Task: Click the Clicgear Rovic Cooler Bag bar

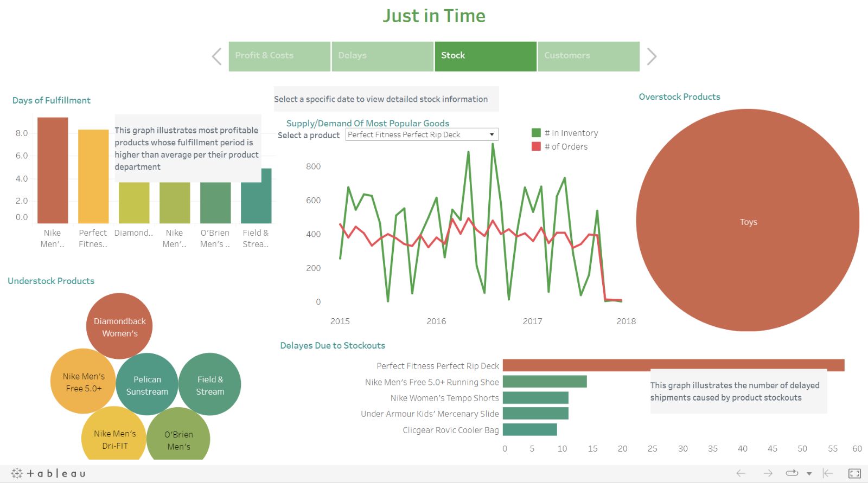Action: [x=530, y=429]
